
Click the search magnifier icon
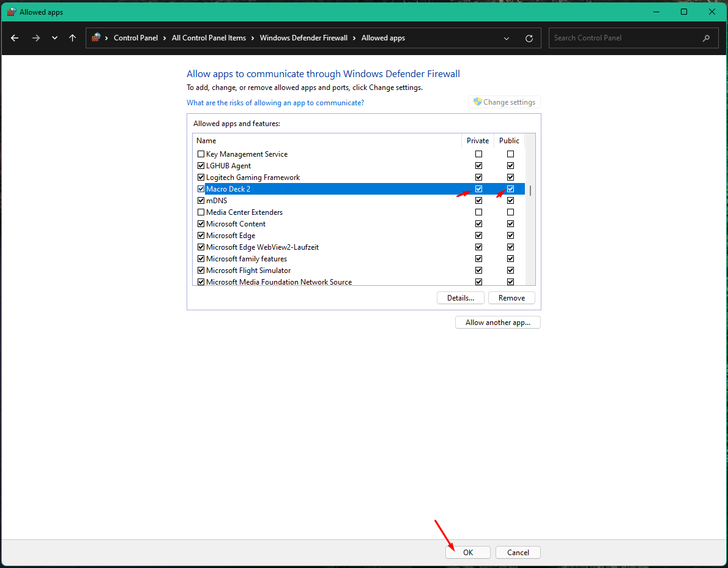pyautogui.click(x=706, y=38)
